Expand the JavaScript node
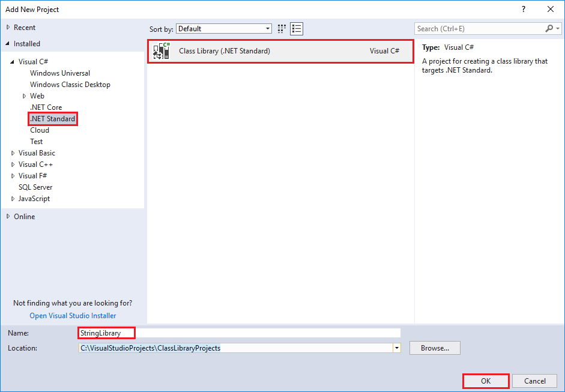The width and height of the screenshot is (565, 392). pyautogui.click(x=13, y=198)
